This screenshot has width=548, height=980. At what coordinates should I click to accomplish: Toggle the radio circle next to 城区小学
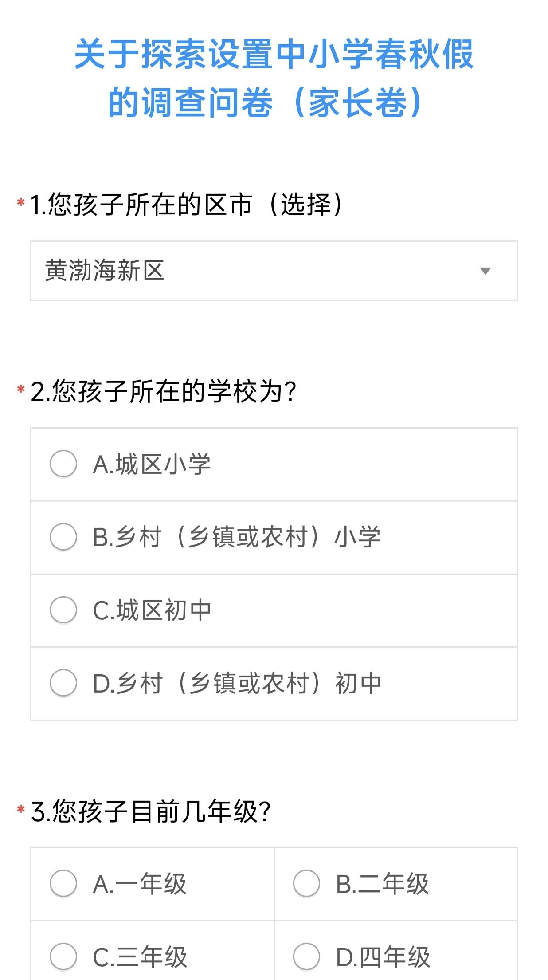[x=63, y=463]
